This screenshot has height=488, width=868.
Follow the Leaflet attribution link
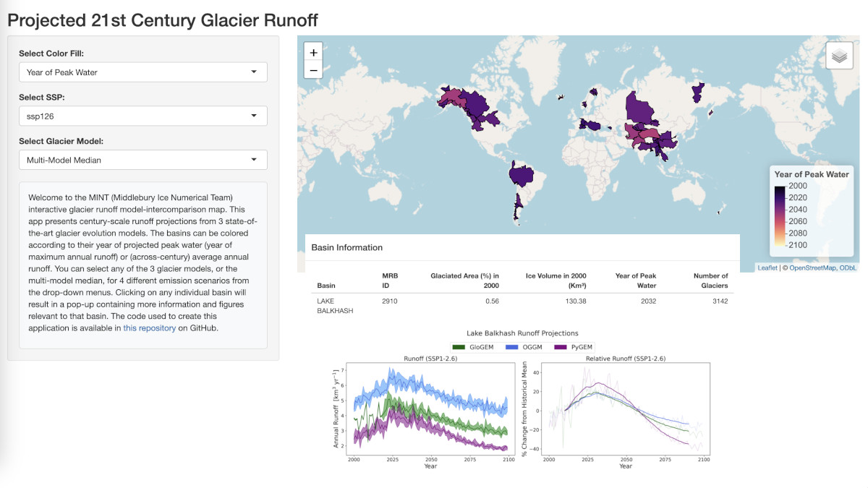click(767, 267)
